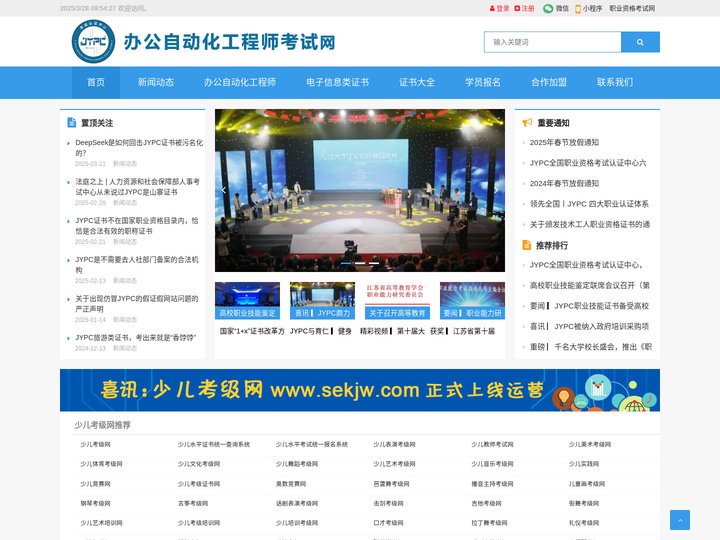Screen dimensions: 720x540
Task: Show next carousel slide arrow
Action: (x=496, y=190)
